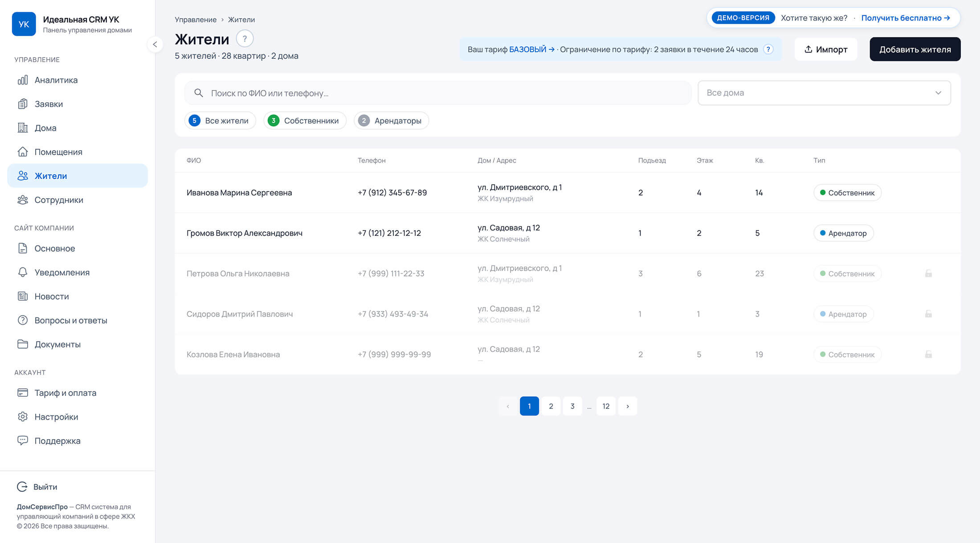This screenshot has width=980, height=543.
Task: Collapse the sidebar with the chevron
Action: (x=155, y=44)
